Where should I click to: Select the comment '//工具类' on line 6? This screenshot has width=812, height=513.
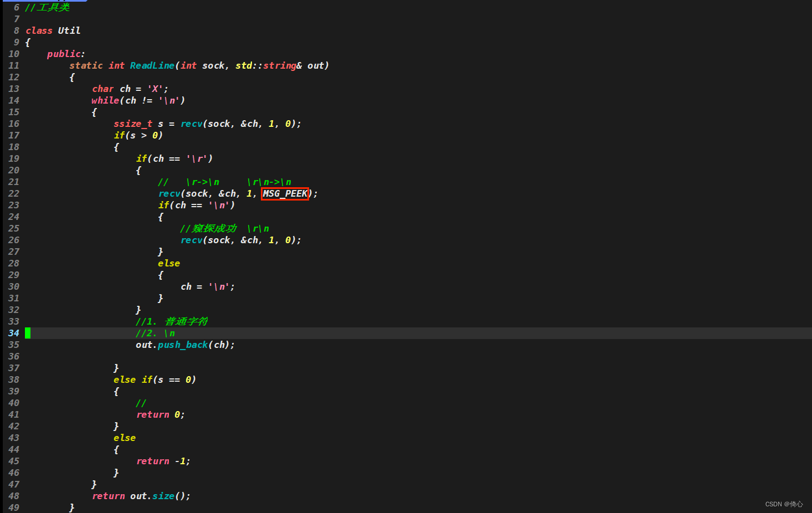pos(48,7)
